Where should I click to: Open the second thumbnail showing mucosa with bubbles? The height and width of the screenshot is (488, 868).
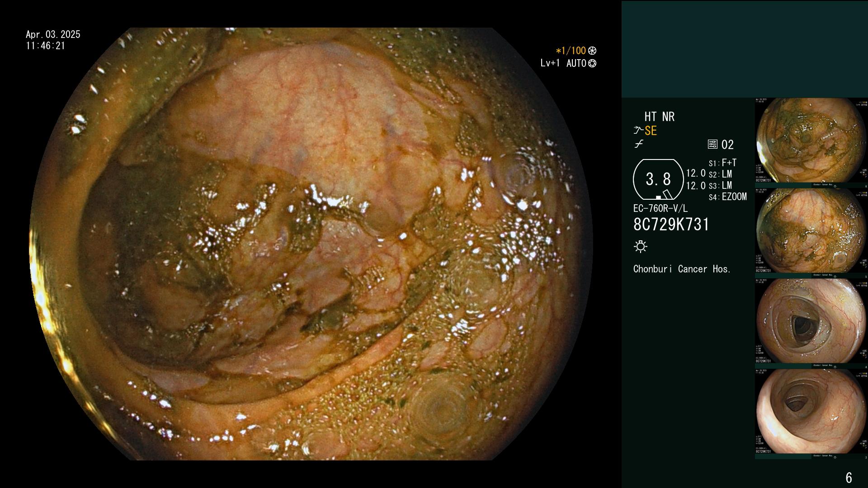(811, 231)
